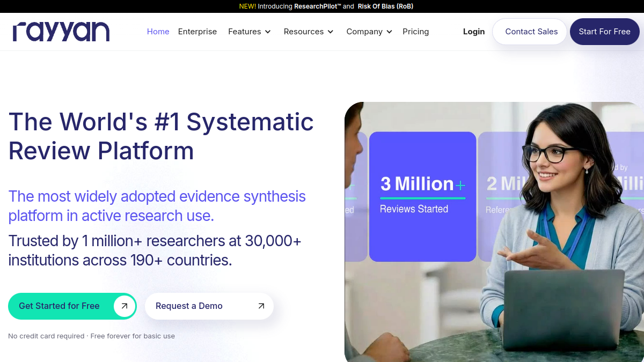Expand the Features chevron arrow

(x=268, y=32)
